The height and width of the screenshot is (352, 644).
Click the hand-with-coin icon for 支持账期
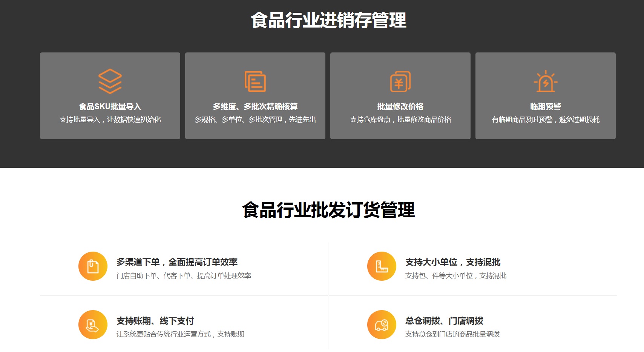(92, 324)
